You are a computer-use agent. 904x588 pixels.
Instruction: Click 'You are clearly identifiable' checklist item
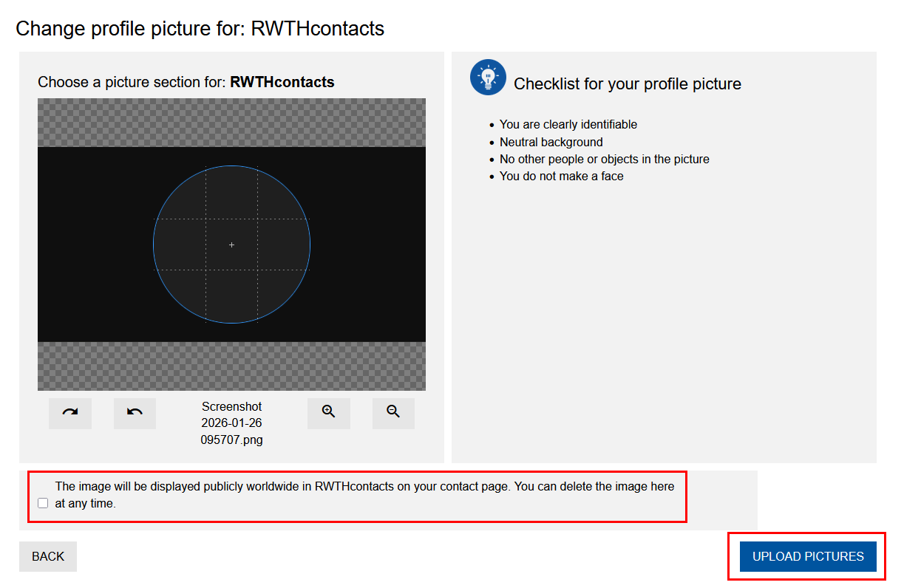pos(568,125)
